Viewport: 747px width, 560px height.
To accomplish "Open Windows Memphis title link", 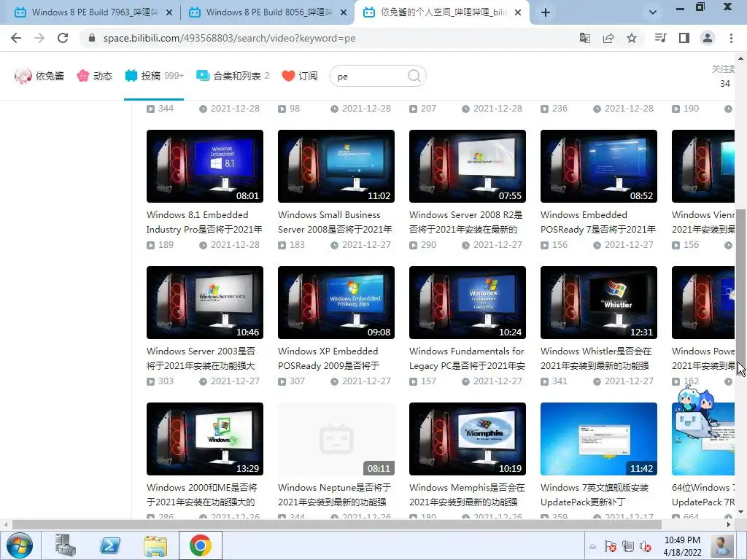I will tap(467, 494).
